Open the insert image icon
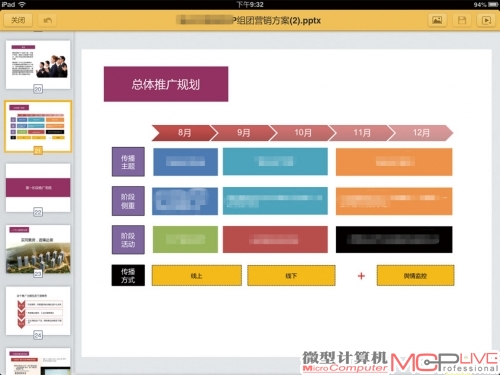This screenshot has width=500, height=375. (437, 20)
